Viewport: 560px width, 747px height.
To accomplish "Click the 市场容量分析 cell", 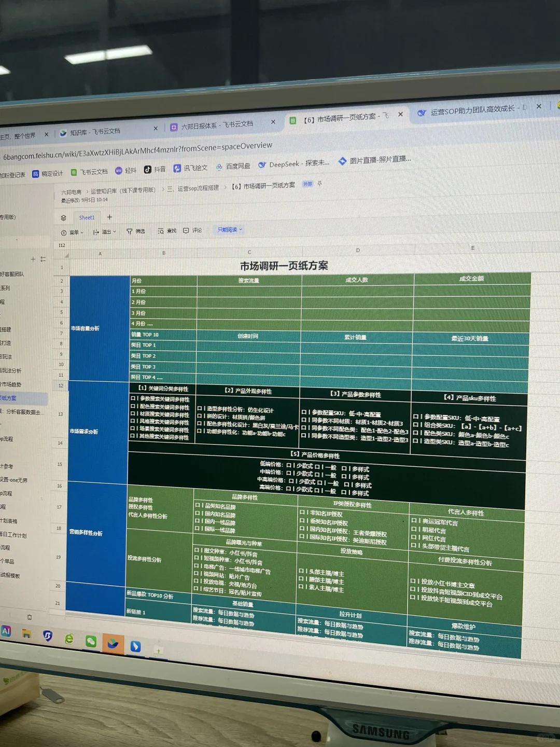I will tap(99, 328).
